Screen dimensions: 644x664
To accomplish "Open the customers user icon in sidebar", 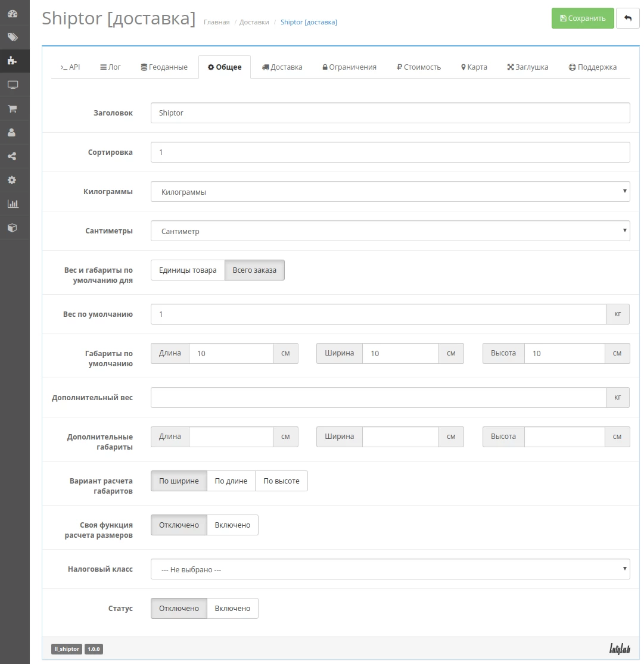I will (x=13, y=133).
